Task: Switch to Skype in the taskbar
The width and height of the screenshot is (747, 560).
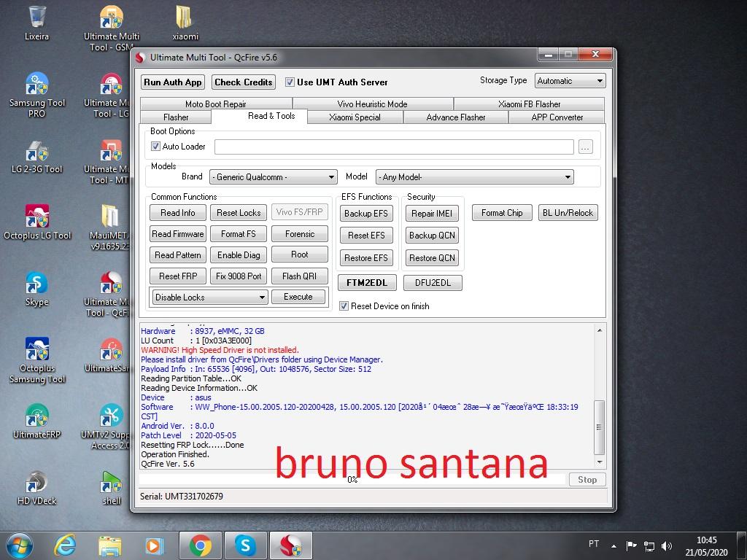Action: point(245,545)
